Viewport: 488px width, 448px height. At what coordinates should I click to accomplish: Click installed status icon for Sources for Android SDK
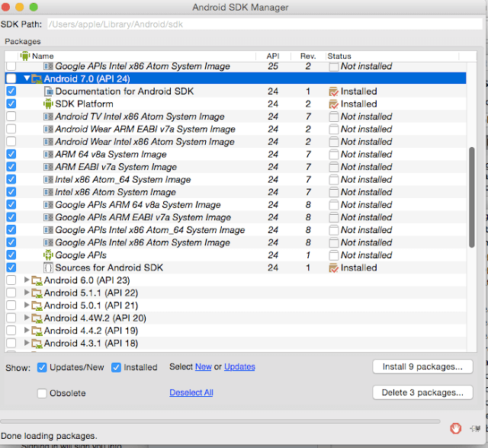(x=333, y=268)
